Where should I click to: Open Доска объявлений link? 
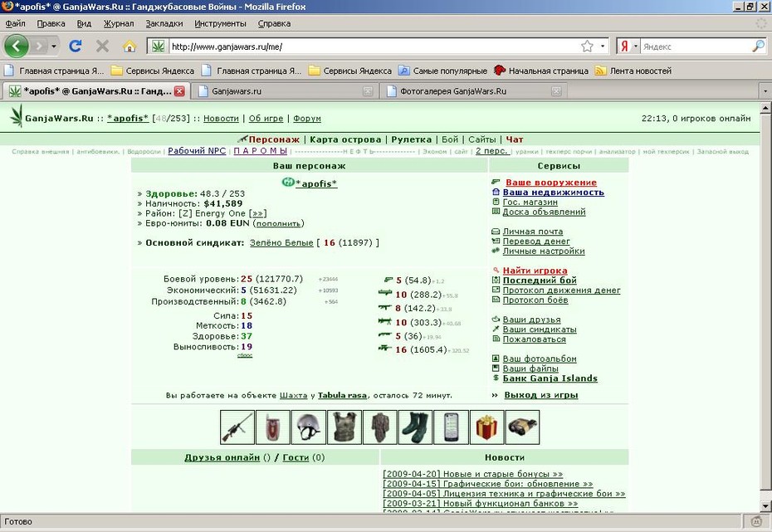click(544, 212)
